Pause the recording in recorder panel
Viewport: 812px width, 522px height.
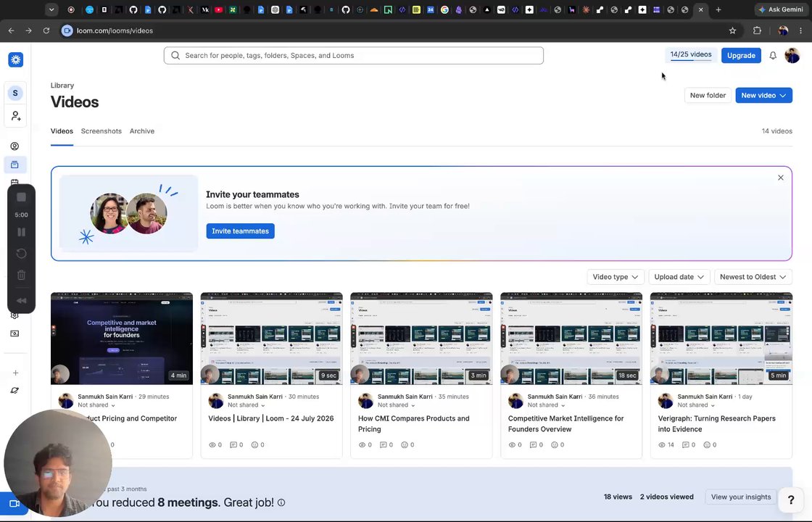point(21,232)
